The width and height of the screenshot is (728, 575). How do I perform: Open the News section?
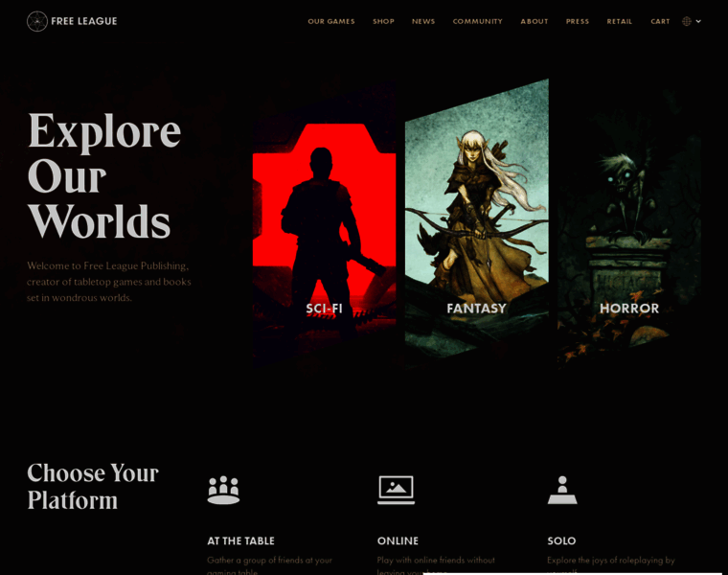pos(423,21)
